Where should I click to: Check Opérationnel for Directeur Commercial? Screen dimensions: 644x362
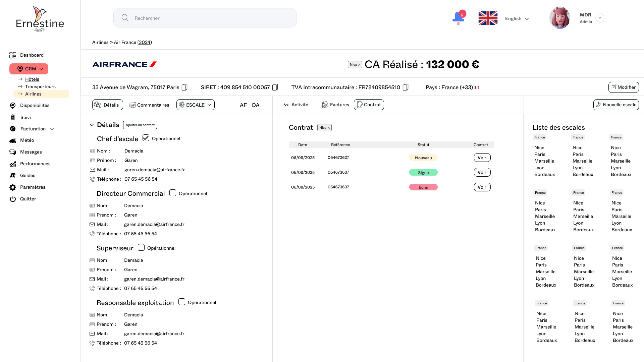tap(173, 193)
